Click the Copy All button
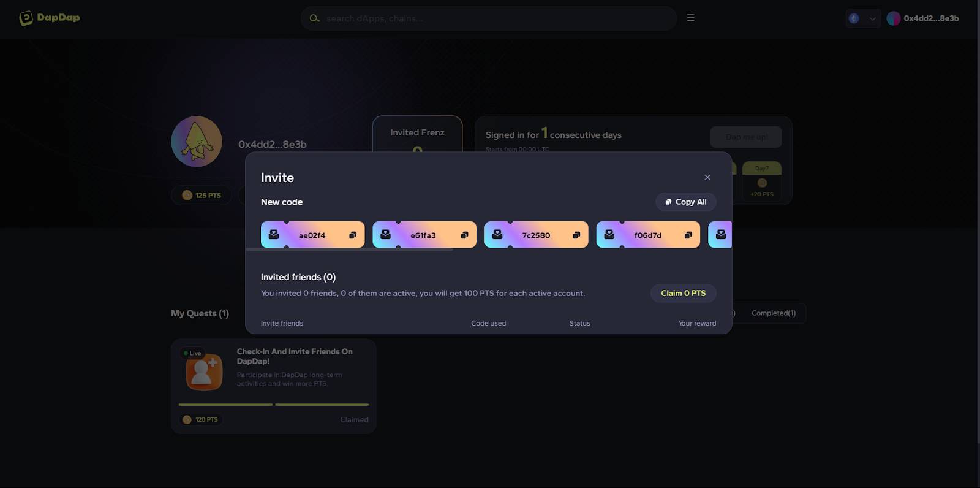Image resolution: width=980 pixels, height=488 pixels. 686,202
